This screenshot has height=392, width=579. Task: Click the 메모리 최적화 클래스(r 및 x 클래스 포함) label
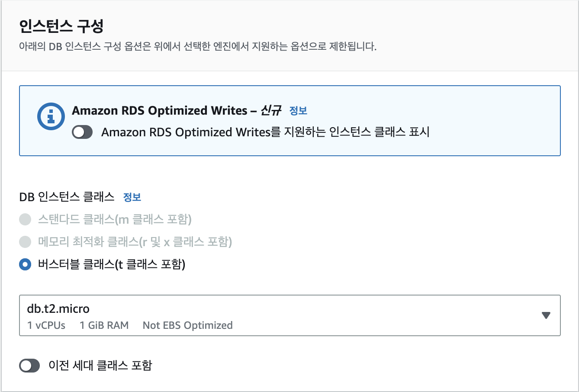pyautogui.click(x=135, y=242)
